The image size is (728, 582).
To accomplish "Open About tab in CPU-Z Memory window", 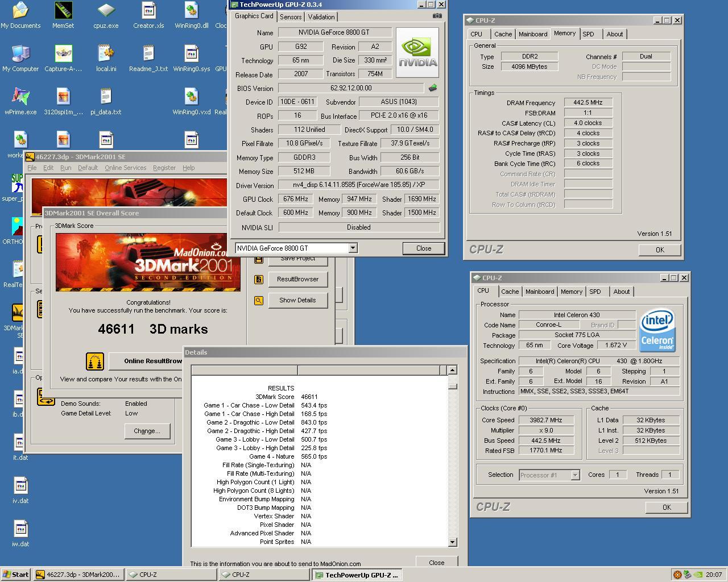I will [615, 34].
